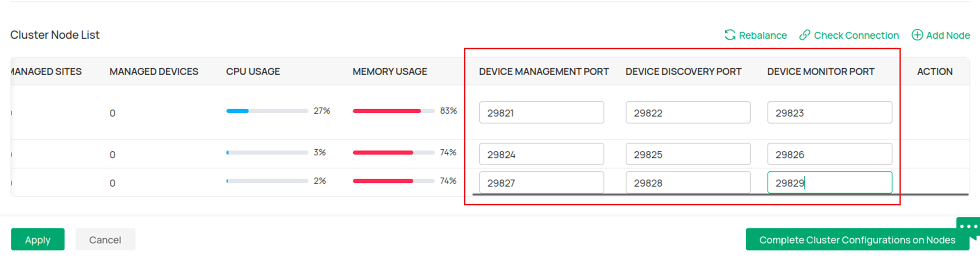This screenshot has height=258, width=980.
Task: Select the port field containing 29823
Action: 829,112
